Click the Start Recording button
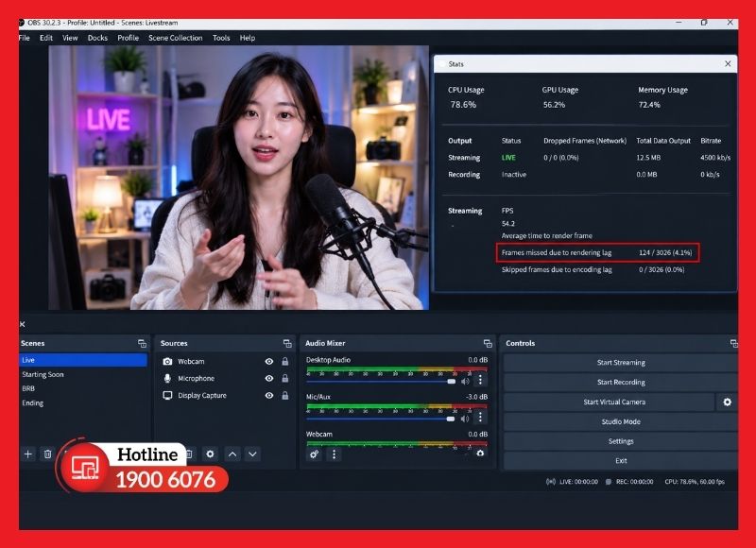 pos(621,383)
